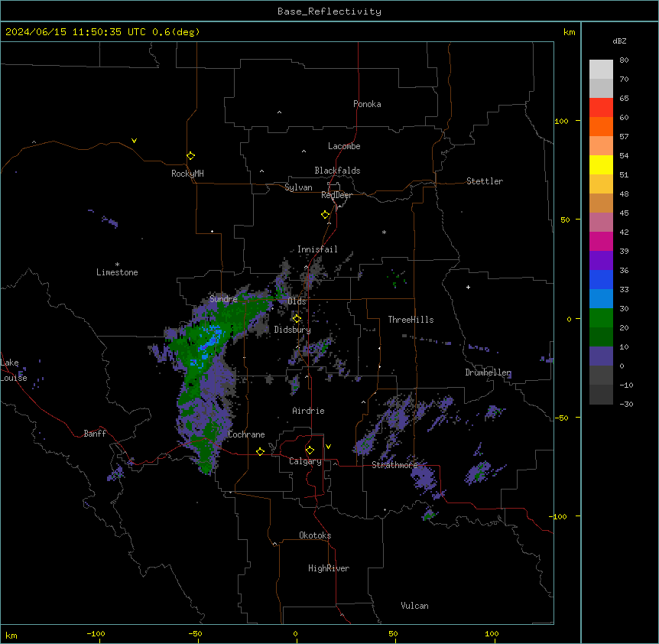Click the purple echo patch beside Strathmore
659x644 pixels.
(x=424, y=478)
